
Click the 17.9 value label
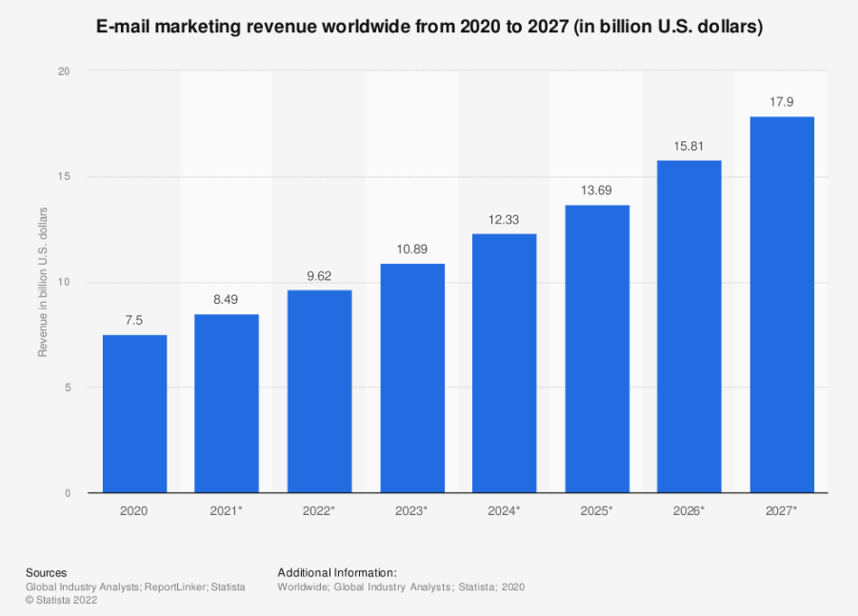point(782,102)
